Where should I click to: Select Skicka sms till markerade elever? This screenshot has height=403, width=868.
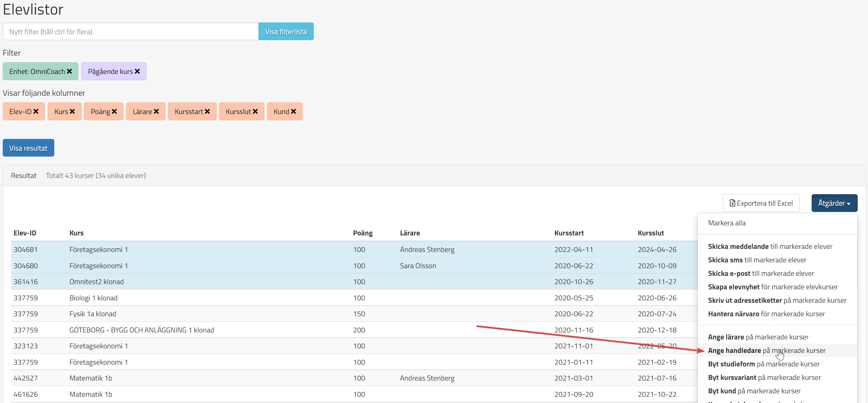(x=757, y=260)
